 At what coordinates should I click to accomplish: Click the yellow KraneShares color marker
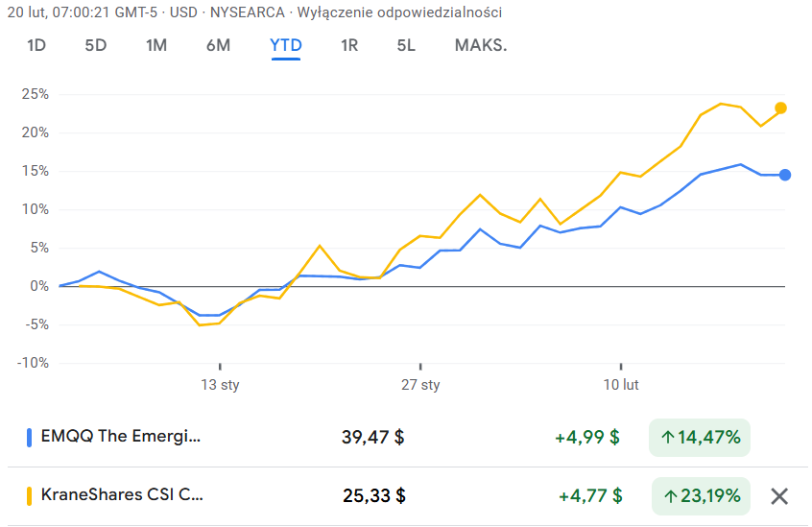point(29,496)
